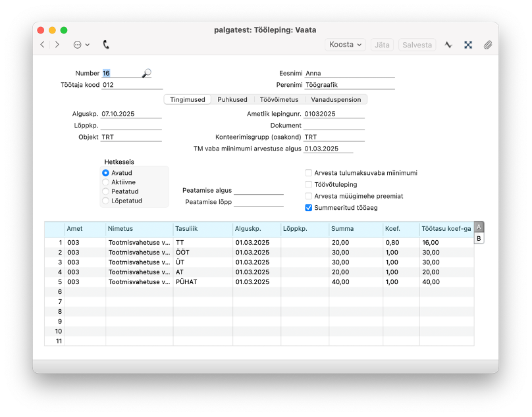This screenshot has height=417, width=532.
Task: Switch table to column view B
Action: tap(479, 238)
